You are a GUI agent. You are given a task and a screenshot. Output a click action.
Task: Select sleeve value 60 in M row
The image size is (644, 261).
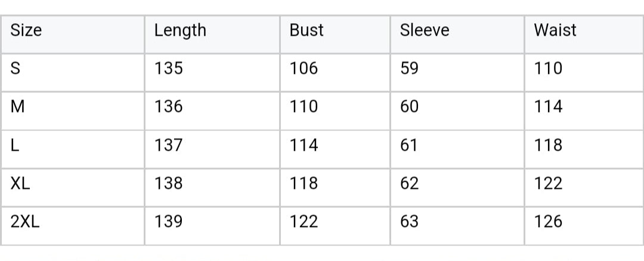tap(410, 107)
